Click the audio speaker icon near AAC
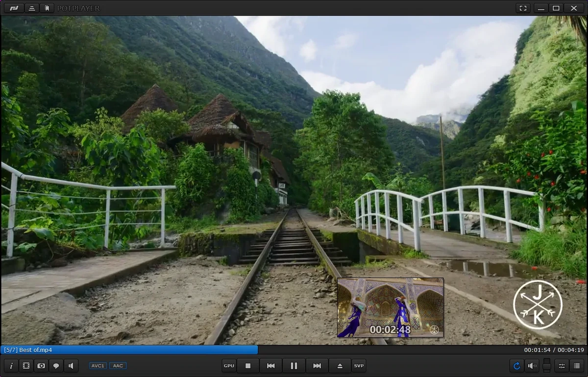 click(x=71, y=366)
